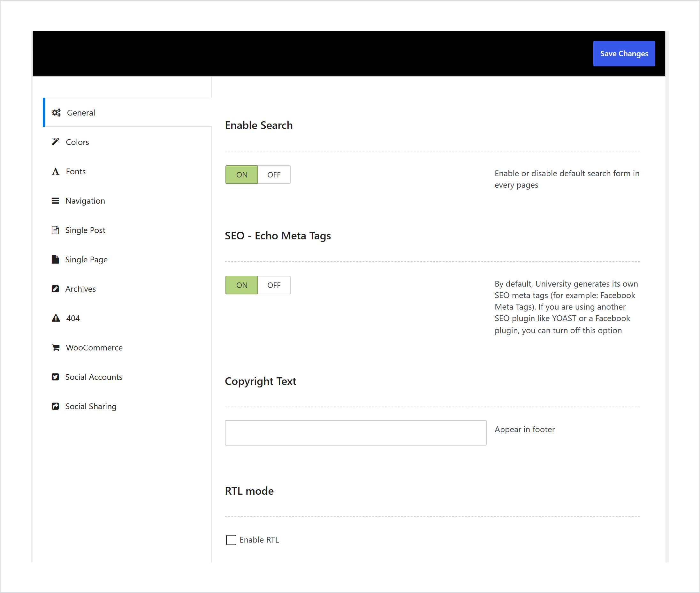Viewport: 700px width, 593px height.
Task: Turn Enable Search to ON
Action: (x=242, y=175)
